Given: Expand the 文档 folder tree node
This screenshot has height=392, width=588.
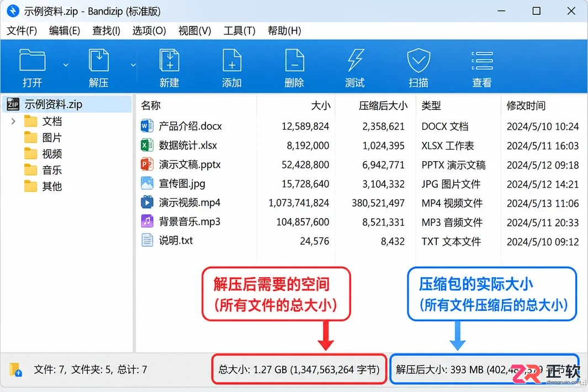Looking at the screenshot, I should [13, 121].
